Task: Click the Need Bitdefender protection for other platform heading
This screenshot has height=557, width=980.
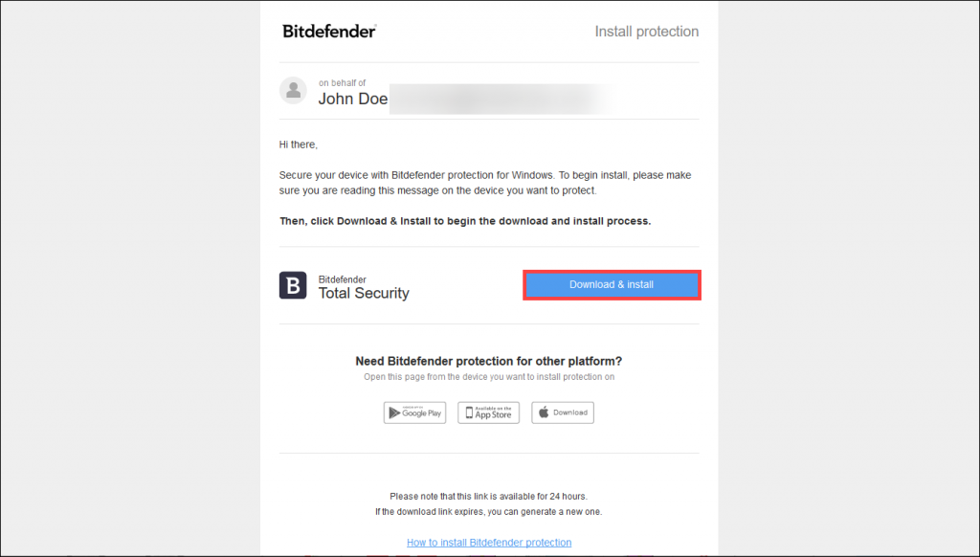Action: (x=489, y=362)
